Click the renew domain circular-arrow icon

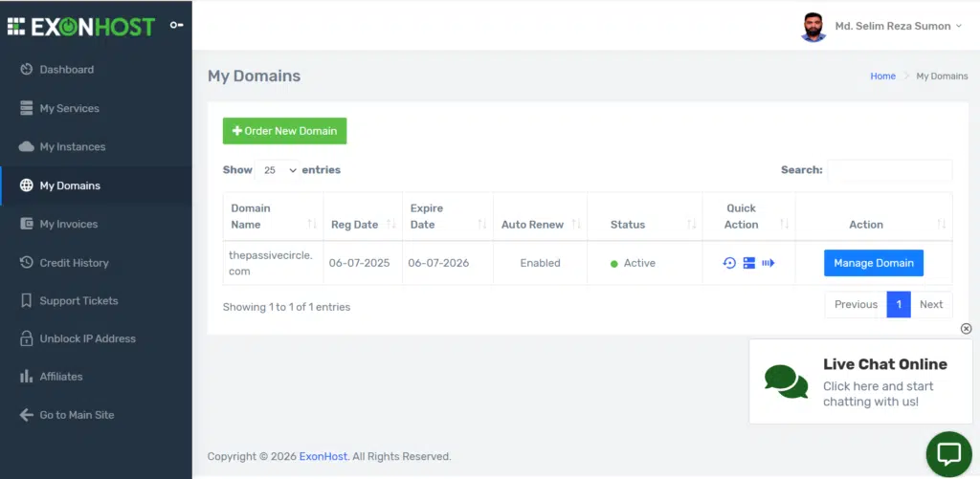(x=729, y=263)
